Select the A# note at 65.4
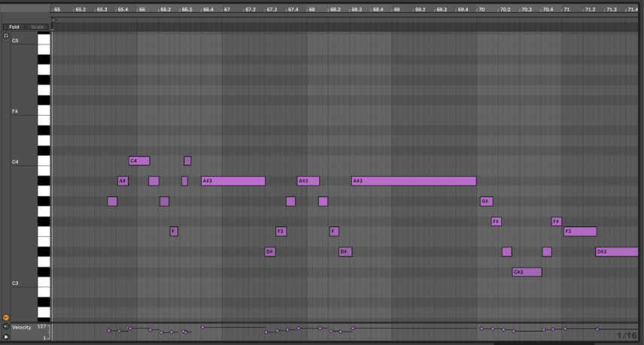 coord(123,181)
